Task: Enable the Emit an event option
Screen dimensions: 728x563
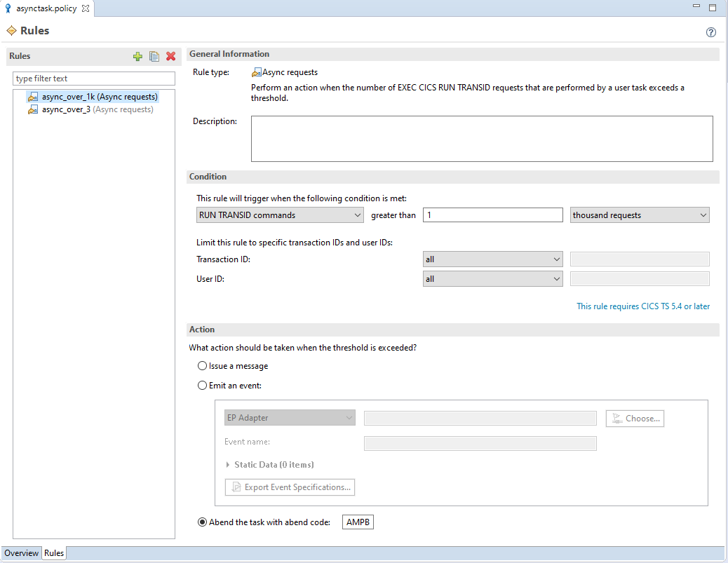Action: click(202, 385)
